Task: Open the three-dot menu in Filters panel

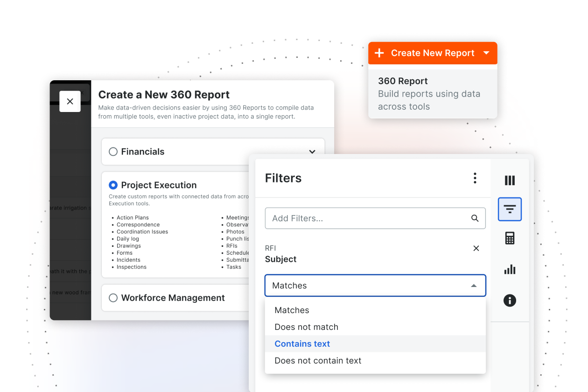Action: [x=475, y=178]
